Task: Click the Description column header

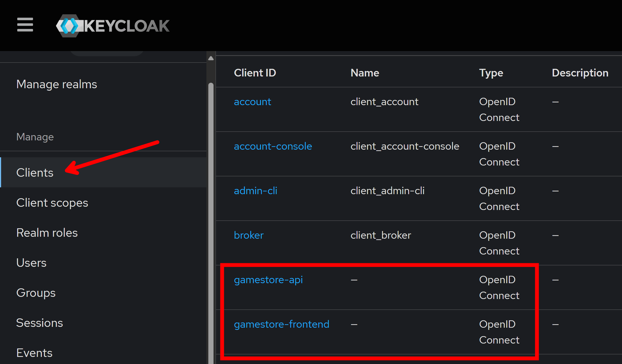Action: click(x=580, y=73)
